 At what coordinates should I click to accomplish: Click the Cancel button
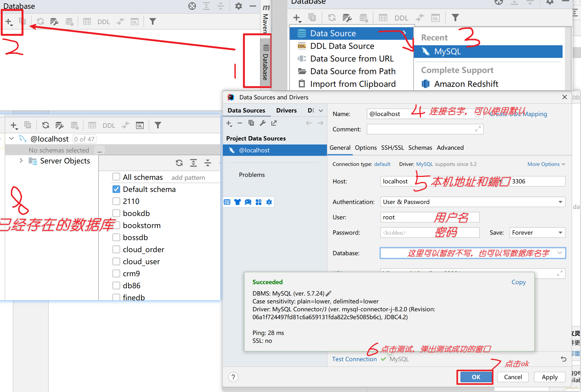click(513, 377)
